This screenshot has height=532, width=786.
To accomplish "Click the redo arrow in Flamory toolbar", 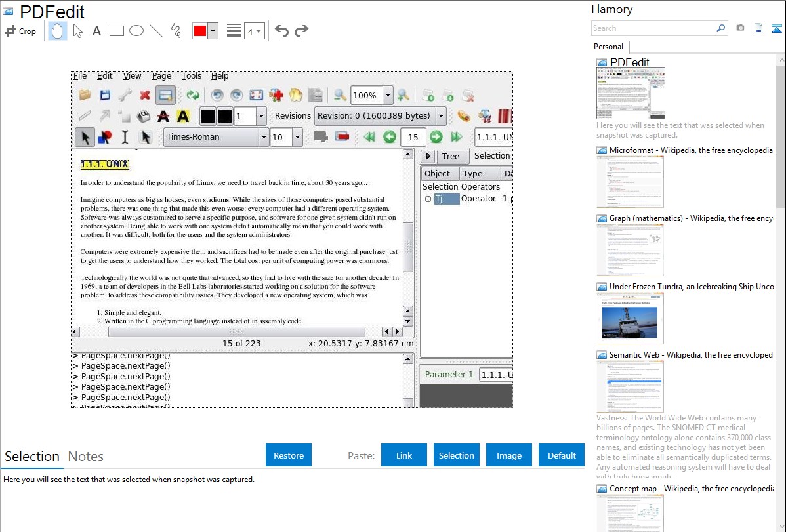I will (x=301, y=31).
